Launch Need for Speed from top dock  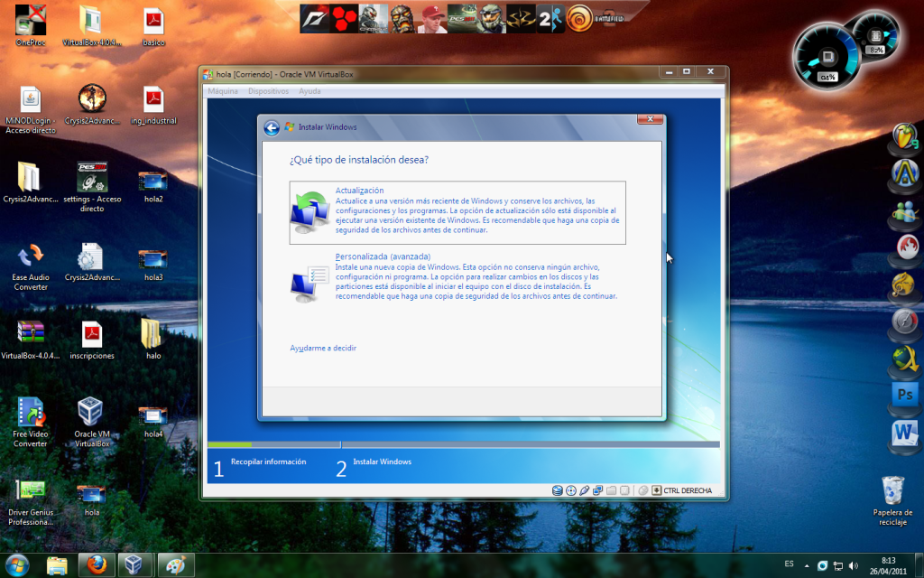(x=314, y=19)
